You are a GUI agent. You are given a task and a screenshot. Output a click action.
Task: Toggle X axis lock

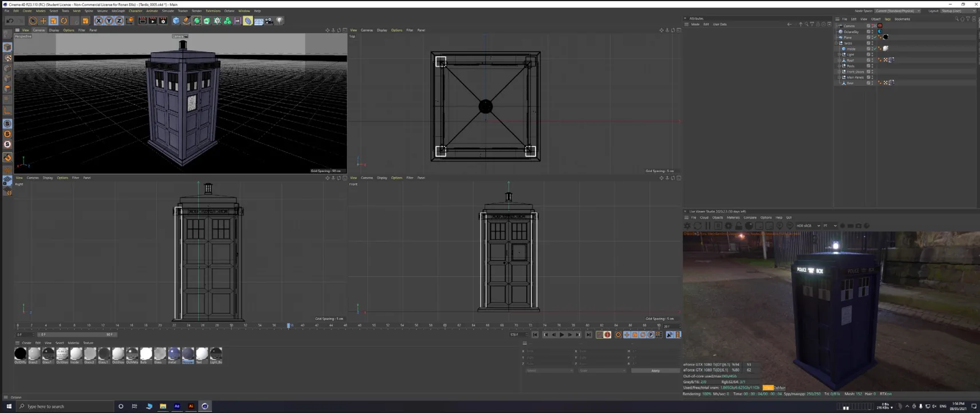(x=99, y=21)
